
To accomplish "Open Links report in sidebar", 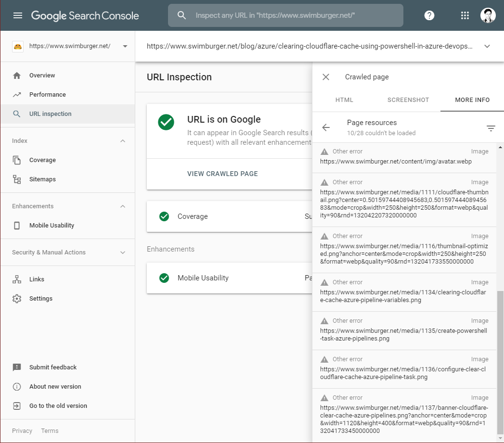I will tap(67, 279).
